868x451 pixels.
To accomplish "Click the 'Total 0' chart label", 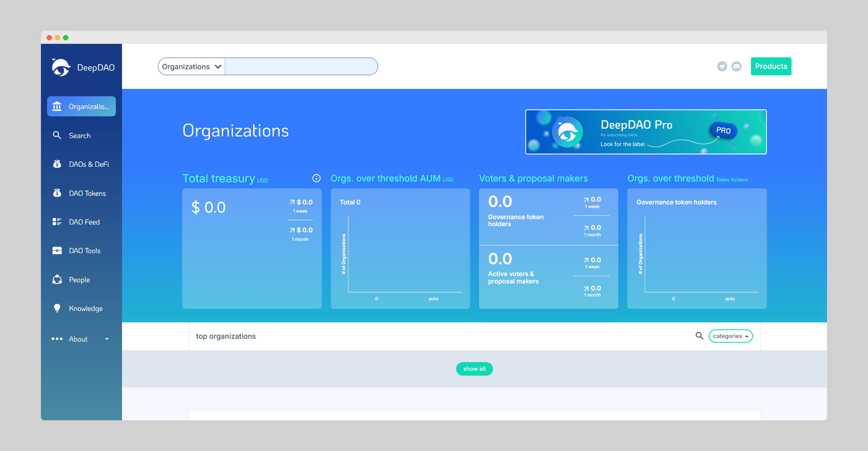I will tap(350, 202).
